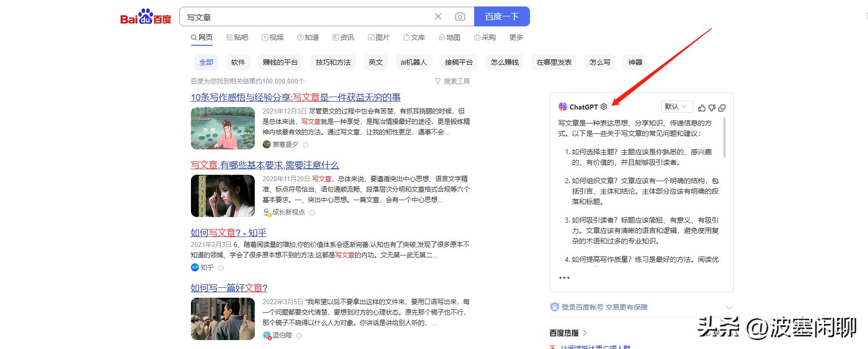
Task: Open source 成长新视点
Action: [x=289, y=212]
